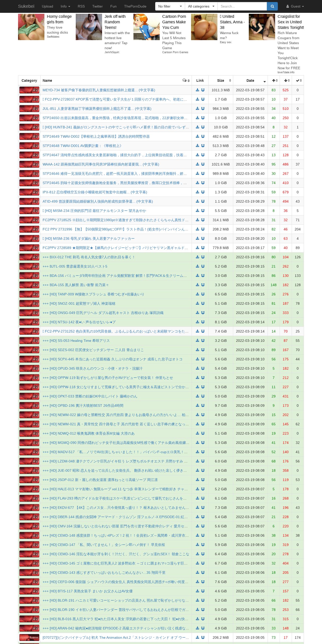322x644 pixels.
Task: Open magnet link for MEYD-734 row
Action: point(203,90)
